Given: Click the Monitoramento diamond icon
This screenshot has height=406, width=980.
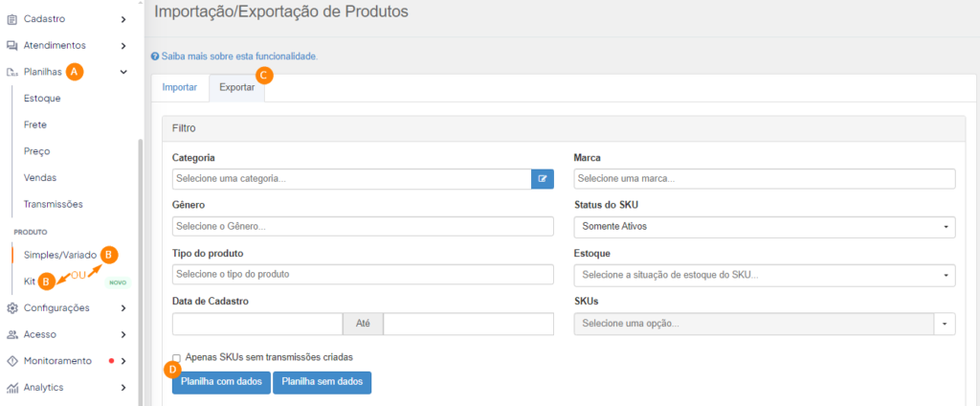Looking at the screenshot, I should click(11, 361).
